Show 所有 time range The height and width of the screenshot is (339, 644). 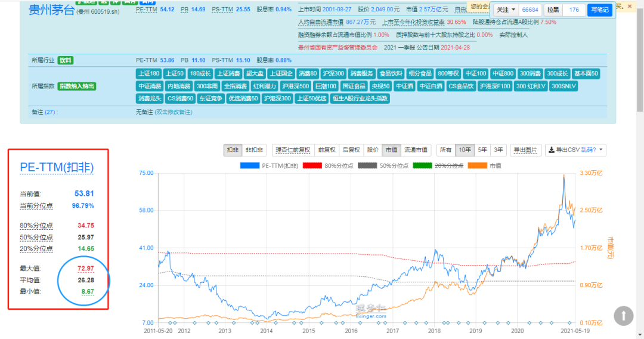click(445, 150)
